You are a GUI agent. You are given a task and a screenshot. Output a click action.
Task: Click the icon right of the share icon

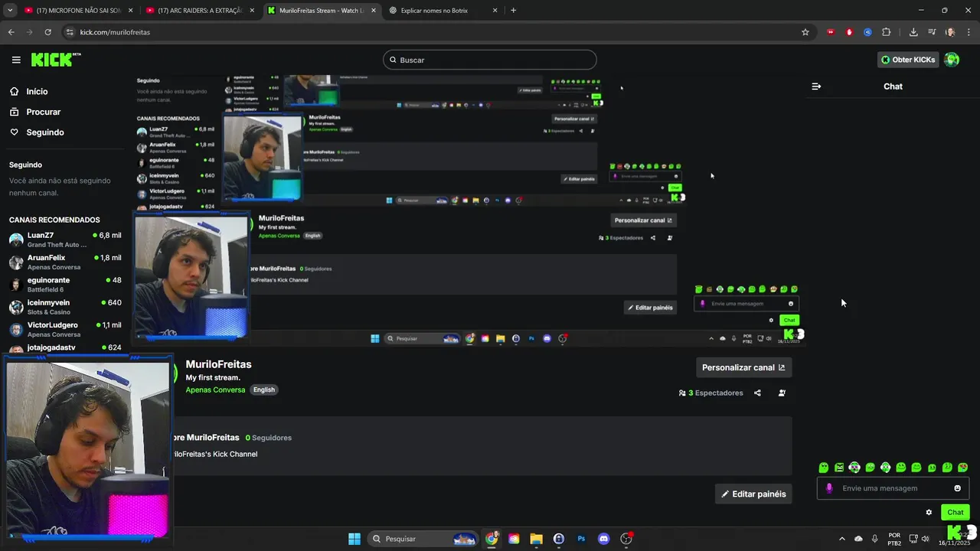click(x=782, y=393)
